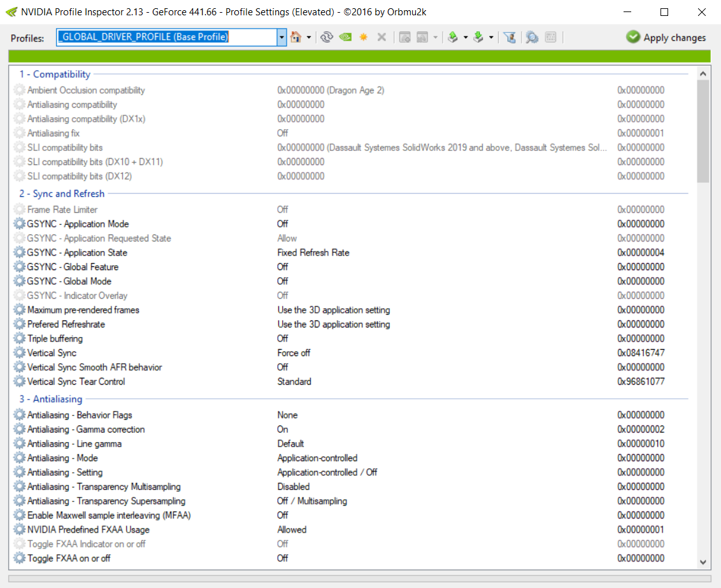Toggle the user-defined settings funnel filter icon
The height and width of the screenshot is (588, 721).
[510, 37]
